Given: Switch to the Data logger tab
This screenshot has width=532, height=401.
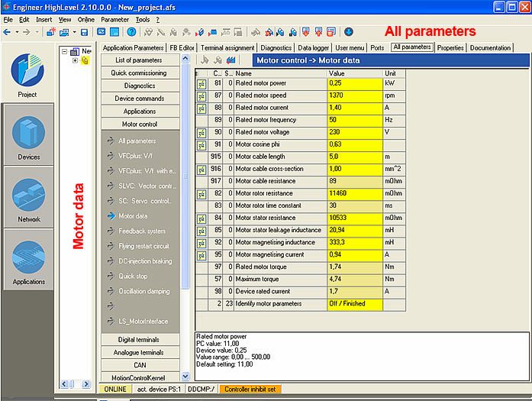Looking at the screenshot, I should pos(314,47).
